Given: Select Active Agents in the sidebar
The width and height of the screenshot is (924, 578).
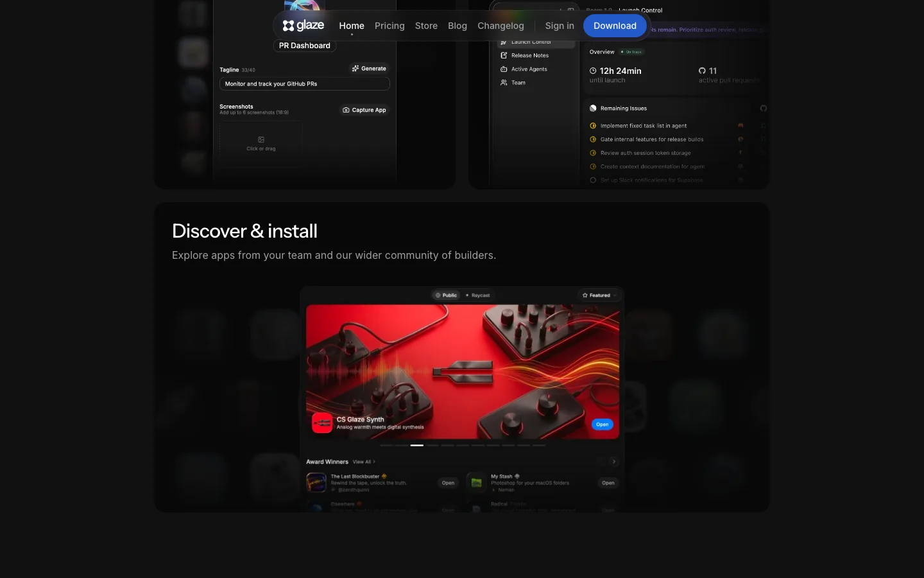Looking at the screenshot, I should pyautogui.click(x=529, y=69).
